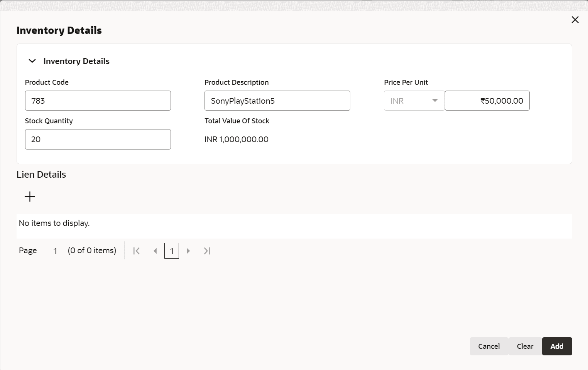This screenshot has height=370, width=588.
Task: Close the Inventory Details dialog
Action: (x=575, y=20)
